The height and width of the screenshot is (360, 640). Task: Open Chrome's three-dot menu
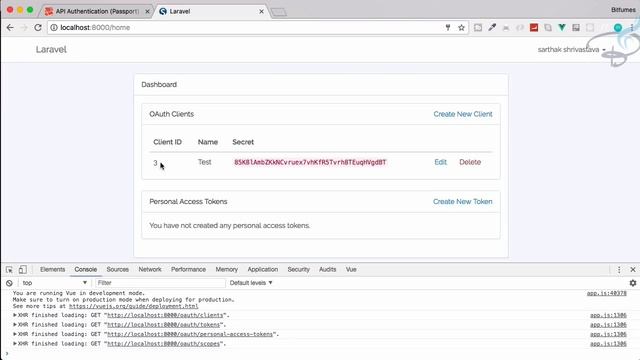tap(632, 27)
